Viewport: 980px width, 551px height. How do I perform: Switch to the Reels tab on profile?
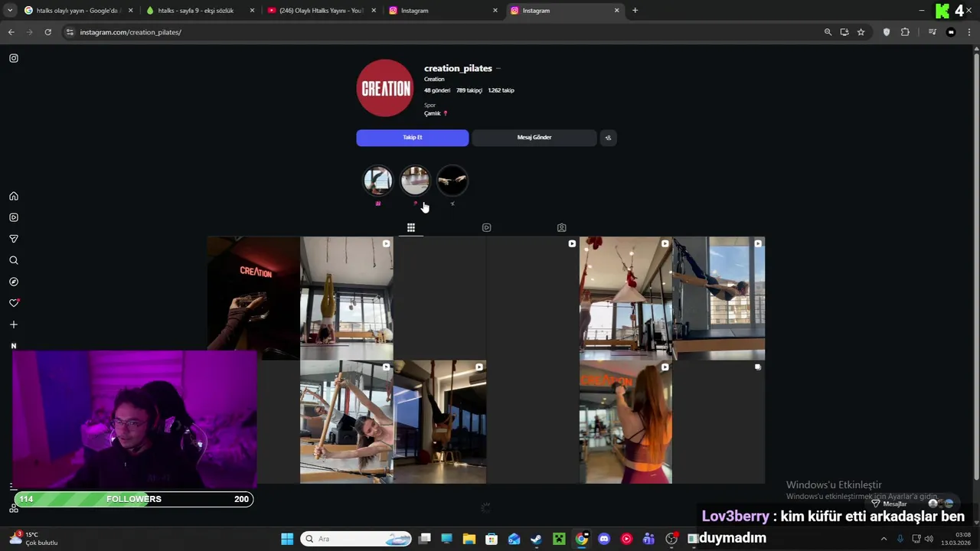486,227
